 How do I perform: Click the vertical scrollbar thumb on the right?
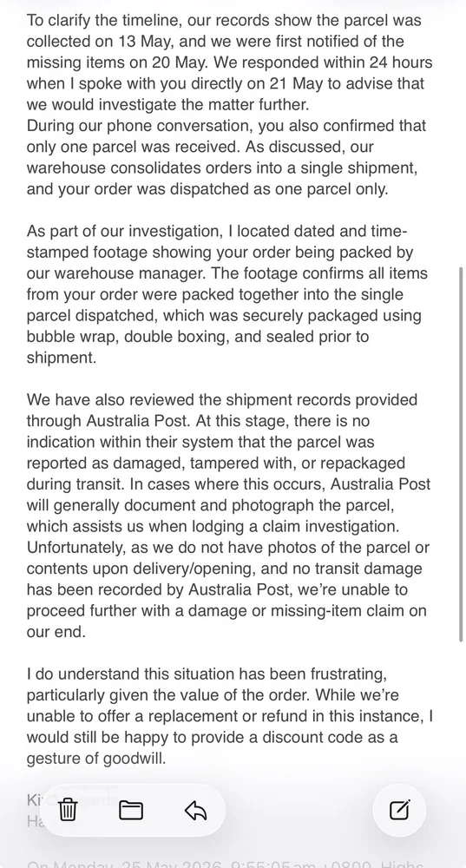[461, 454]
